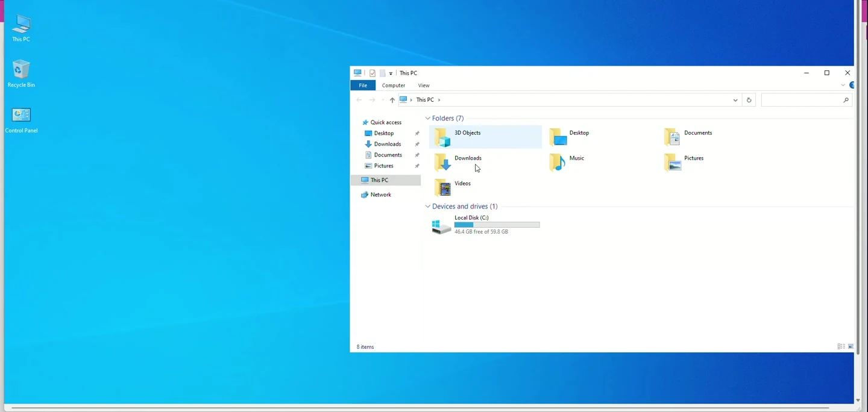Click the Properties quick access toolbar icon
868x412 pixels.
[373, 73]
